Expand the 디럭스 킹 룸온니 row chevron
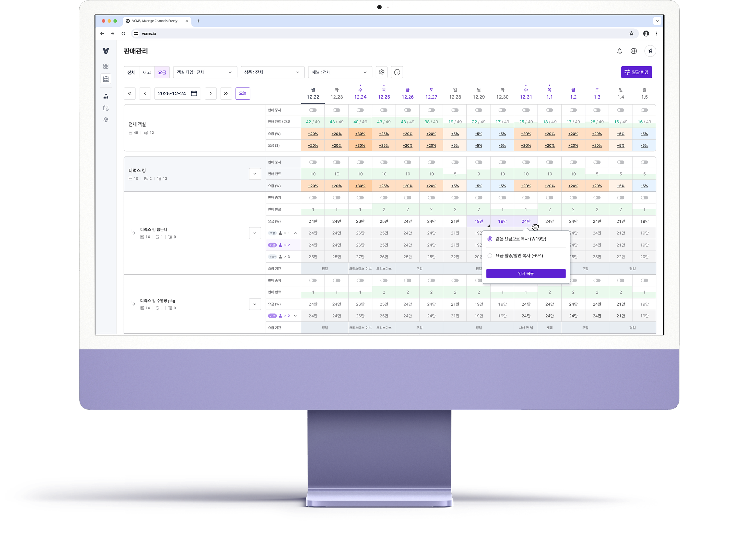Screen dimensions: 756x560 pos(255,233)
